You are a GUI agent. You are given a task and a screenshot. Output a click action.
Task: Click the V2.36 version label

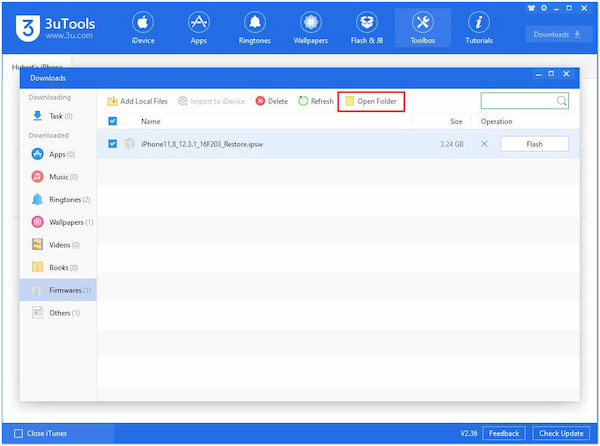pos(469,433)
